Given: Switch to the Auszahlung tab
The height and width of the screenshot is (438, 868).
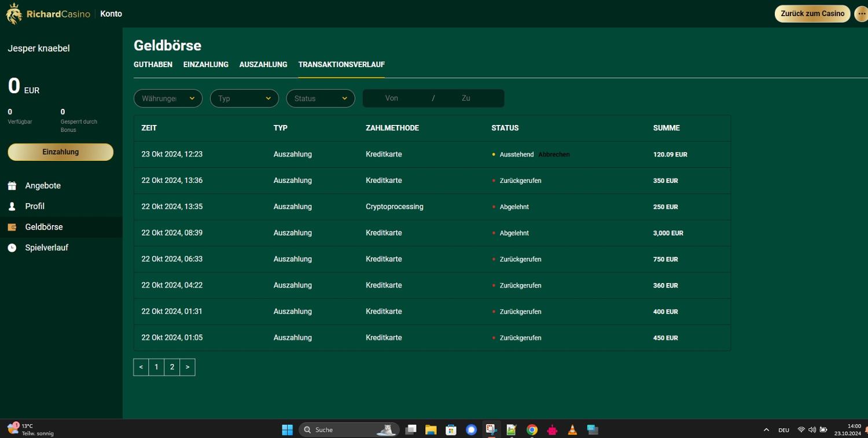Looking at the screenshot, I should pyautogui.click(x=263, y=65).
